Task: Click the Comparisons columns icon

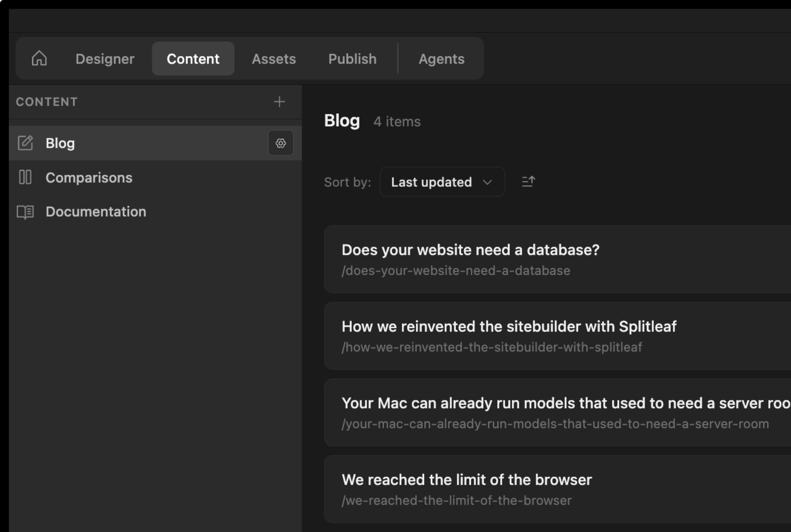Action: pyautogui.click(x=26, y=177)
